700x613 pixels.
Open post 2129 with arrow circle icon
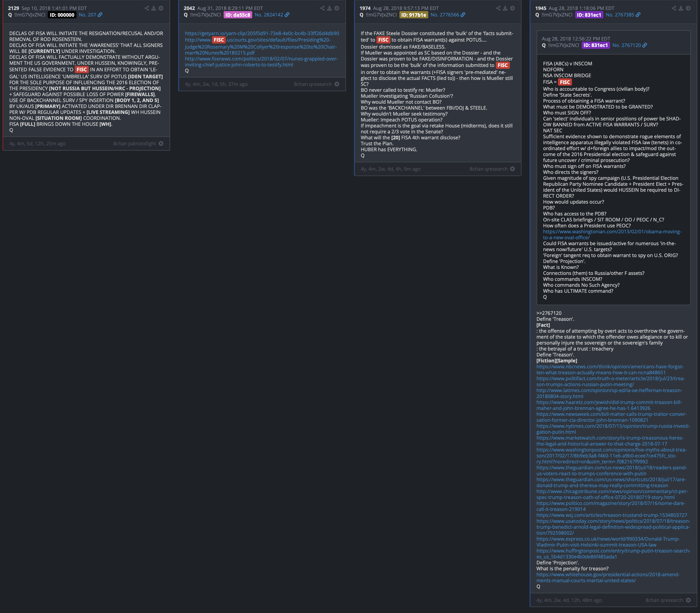pos(161,8)
